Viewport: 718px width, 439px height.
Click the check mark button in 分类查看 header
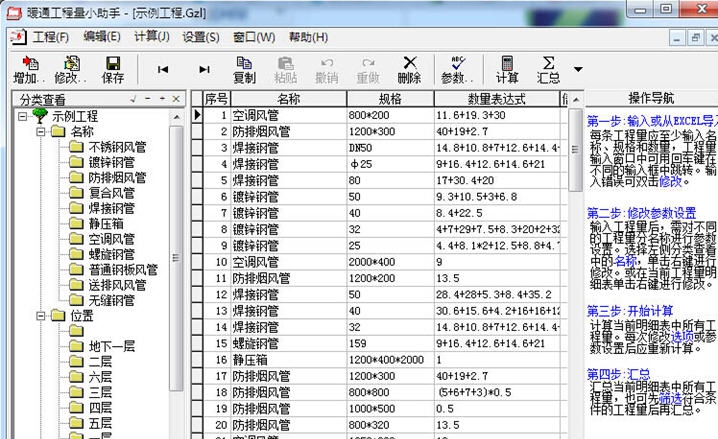[x=133, y=99]
